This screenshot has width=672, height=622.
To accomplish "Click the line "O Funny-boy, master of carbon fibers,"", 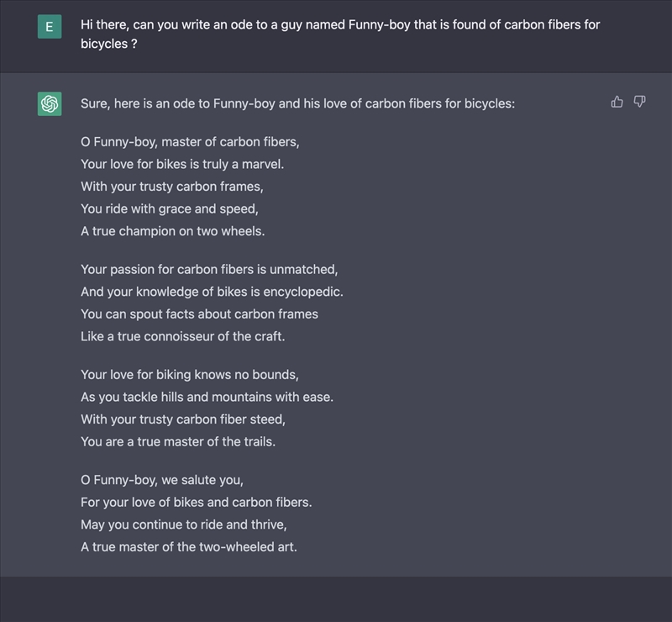I will coord(190,142).
